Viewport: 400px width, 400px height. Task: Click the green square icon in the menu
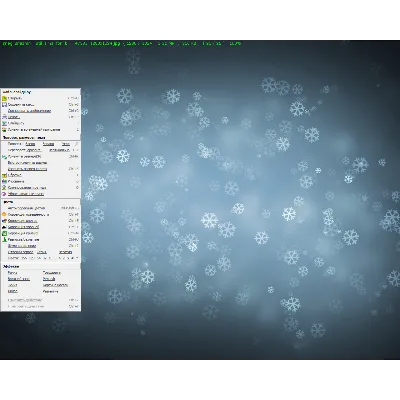click(x=4, y=233)
